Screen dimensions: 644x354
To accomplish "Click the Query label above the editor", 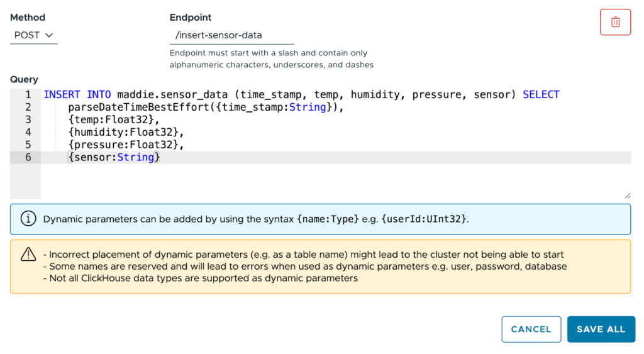I will 24,80.
